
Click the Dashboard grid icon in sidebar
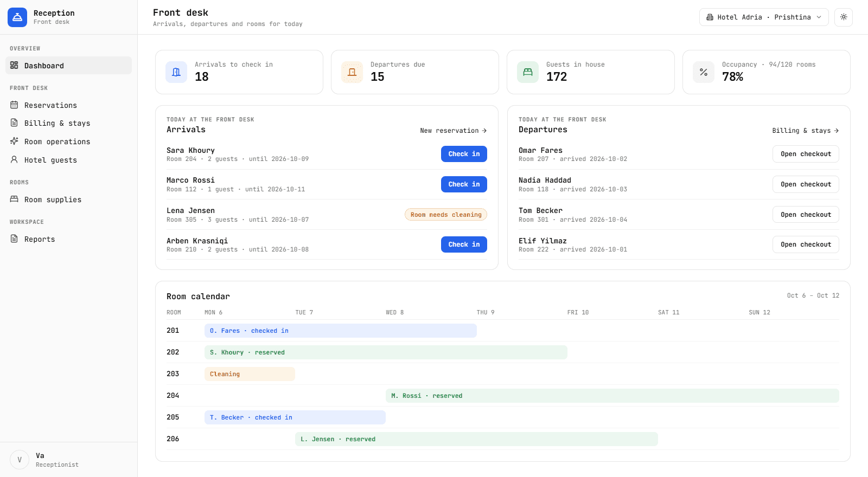(14, 66)
